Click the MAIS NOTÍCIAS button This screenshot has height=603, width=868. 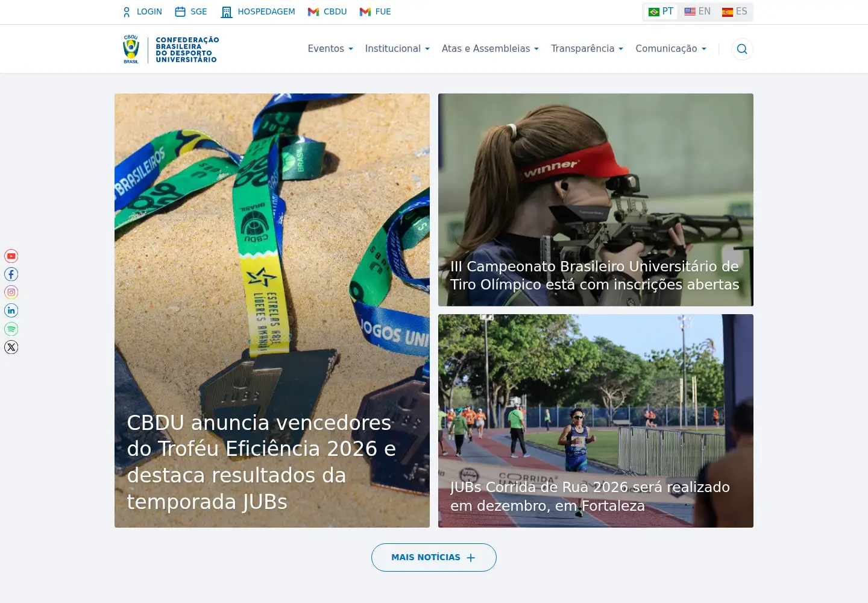[x=434, y=557]
